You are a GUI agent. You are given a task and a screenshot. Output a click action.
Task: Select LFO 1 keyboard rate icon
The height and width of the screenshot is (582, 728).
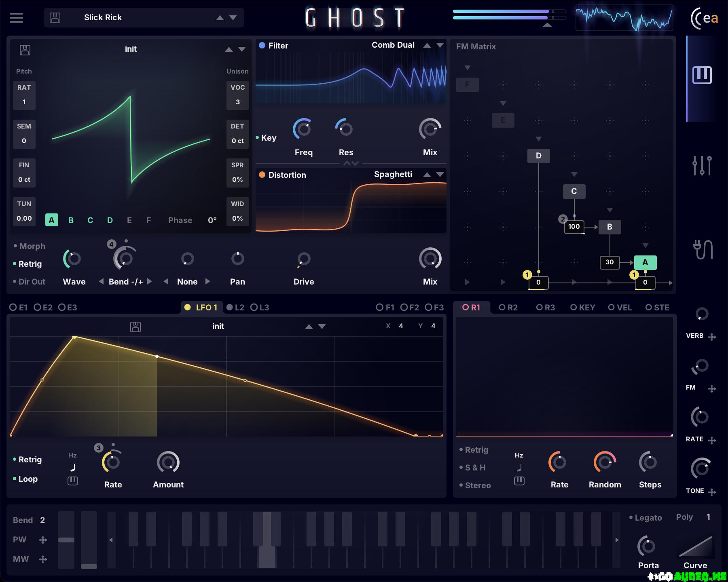[73, 481]
